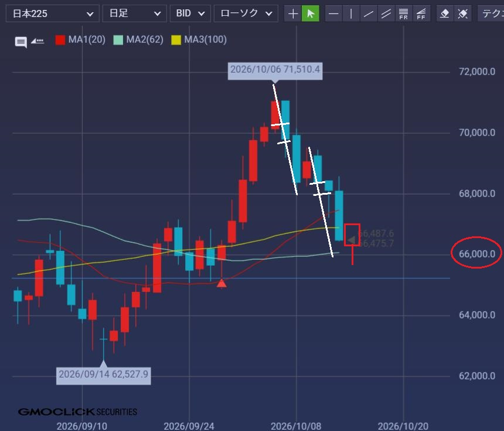Click the 64,000.0 price axis label
This screenshot has height=431, width=504.
coord(477,315)
